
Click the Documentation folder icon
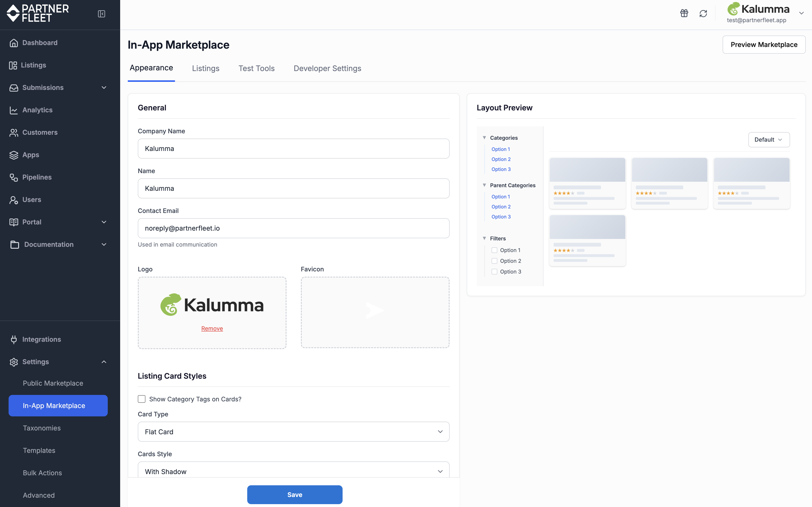point(14,245)
